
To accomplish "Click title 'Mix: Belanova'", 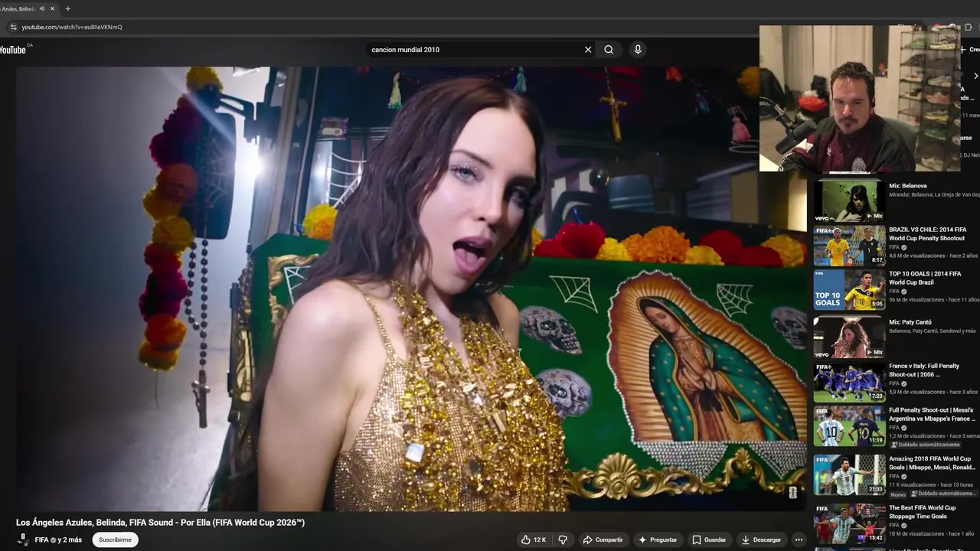I will [x=908, y=186].
